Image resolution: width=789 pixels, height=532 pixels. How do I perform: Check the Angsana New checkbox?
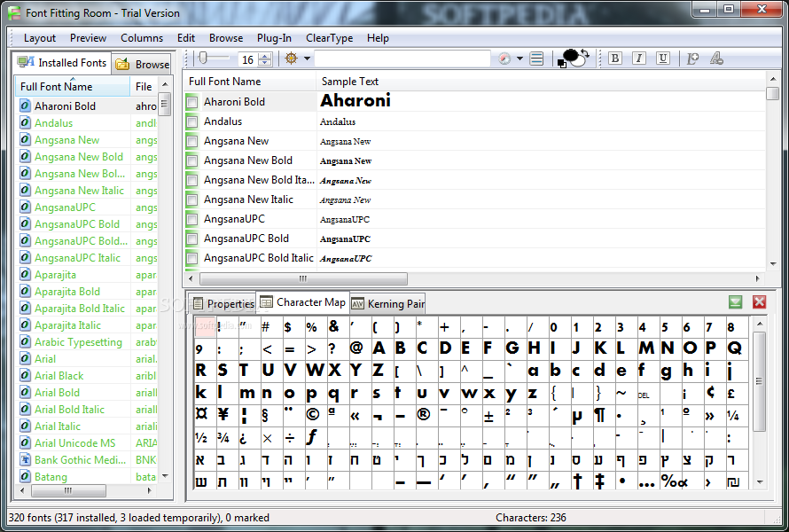click(x=191, y=142)
